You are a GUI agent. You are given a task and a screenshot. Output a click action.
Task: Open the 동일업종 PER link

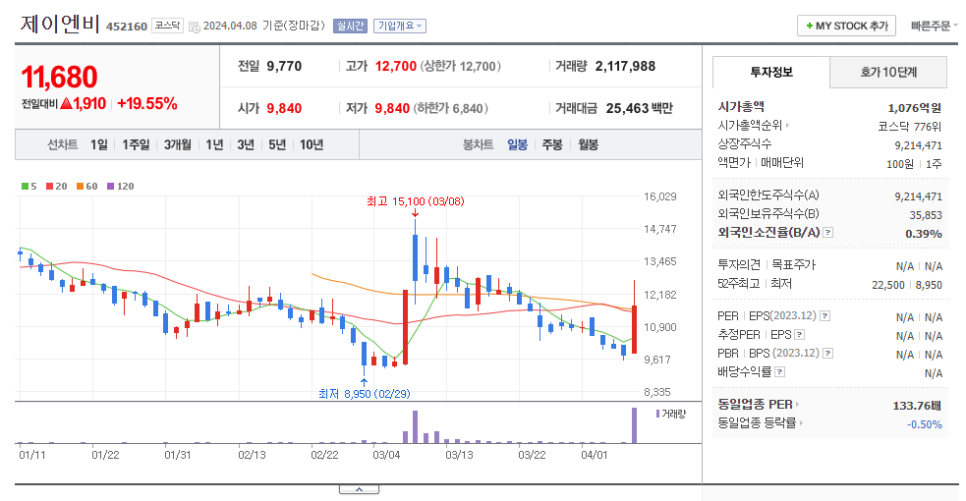pos(758,404)
